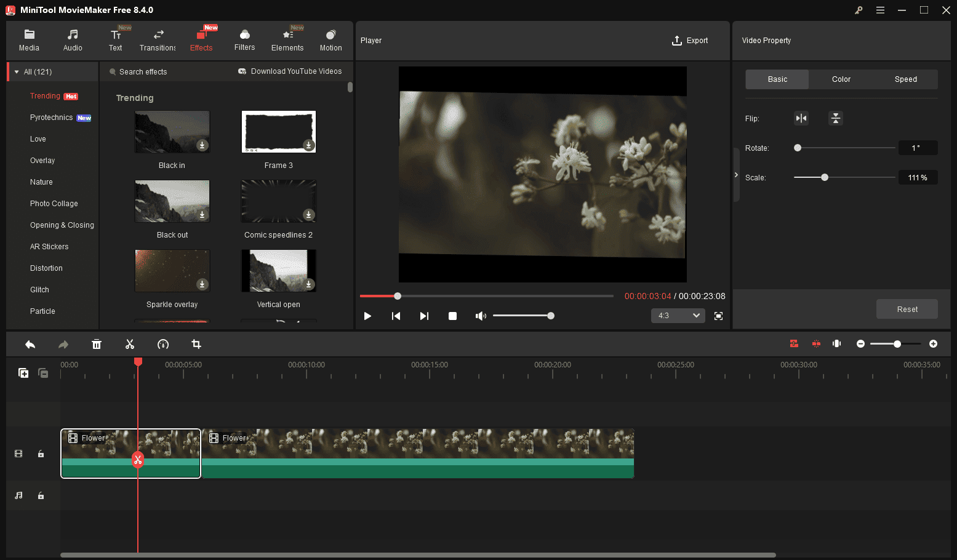Delete the selected clip using the trash icon

pos(97,343)
